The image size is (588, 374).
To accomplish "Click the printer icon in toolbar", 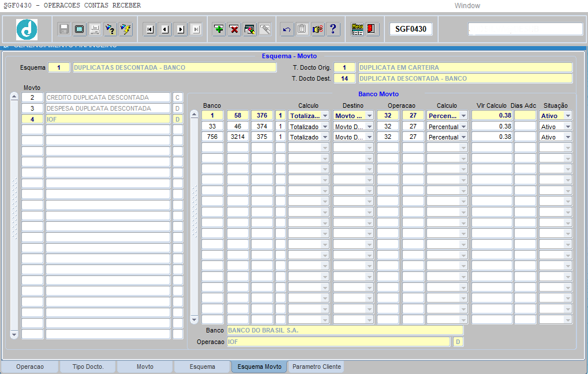I will [x=95, y=29].
